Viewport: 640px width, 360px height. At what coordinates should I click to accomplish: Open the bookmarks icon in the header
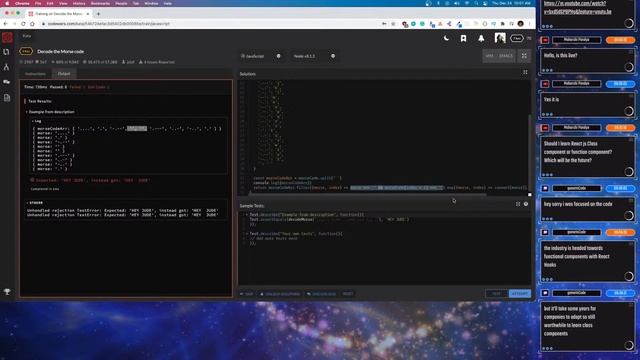pos(463,38)
